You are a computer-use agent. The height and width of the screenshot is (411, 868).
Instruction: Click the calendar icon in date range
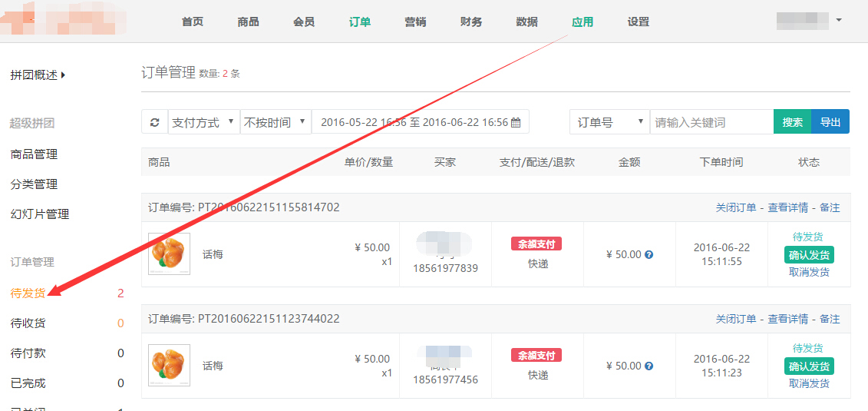[x=516, y=122]
